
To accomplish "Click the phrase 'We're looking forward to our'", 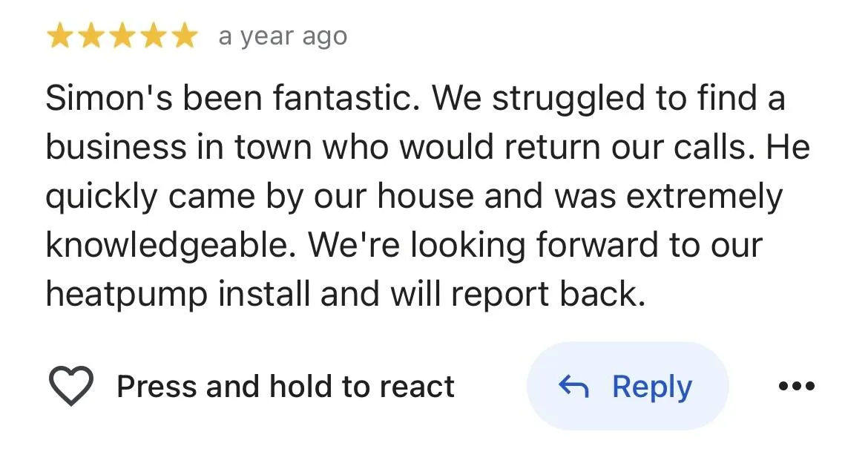I will coord(536,246).
